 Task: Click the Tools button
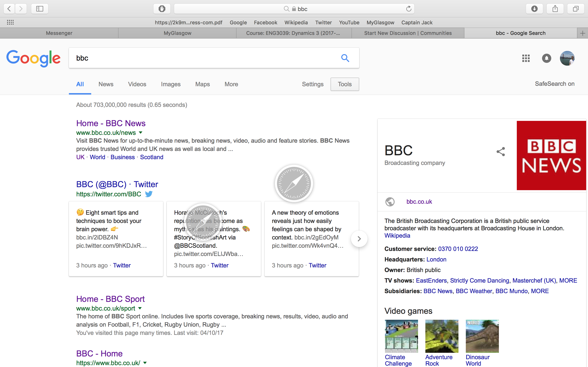(x=345, y=84)
